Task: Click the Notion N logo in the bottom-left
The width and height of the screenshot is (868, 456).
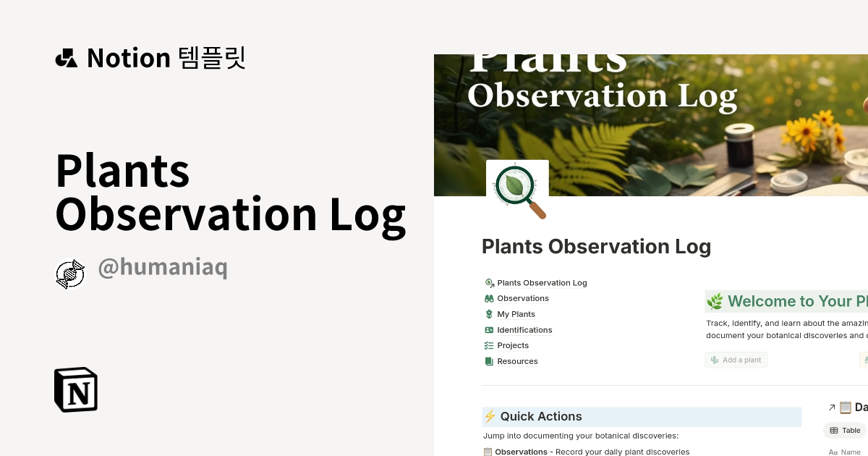Action: coord(76,389)
